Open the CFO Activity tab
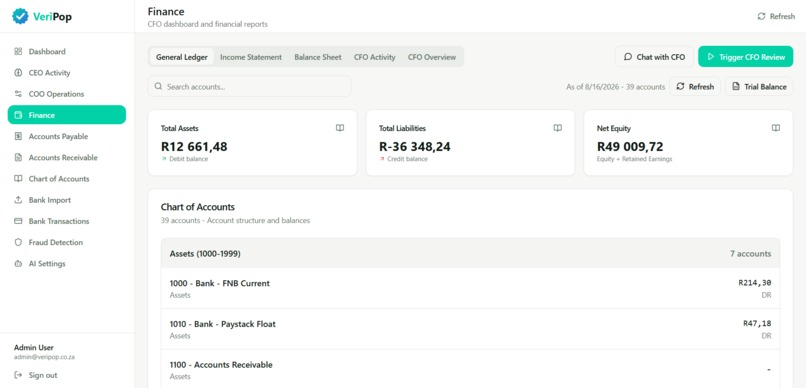The image size is (806, 388). click(x=375, y=57)
